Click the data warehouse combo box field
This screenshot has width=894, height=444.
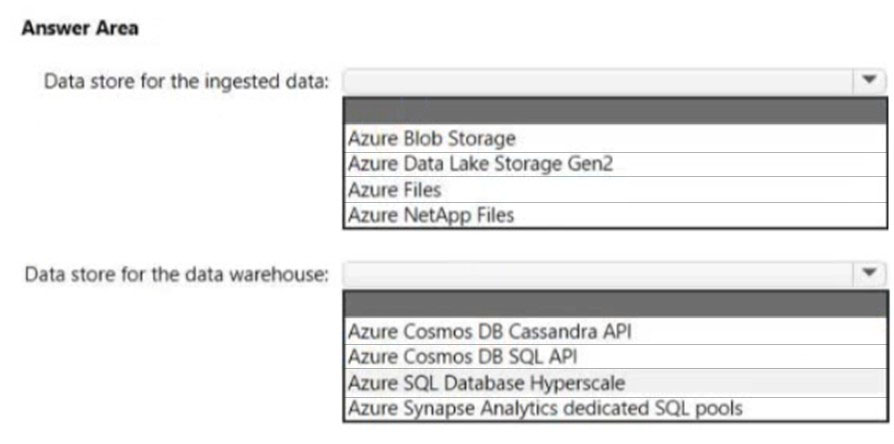614,274
